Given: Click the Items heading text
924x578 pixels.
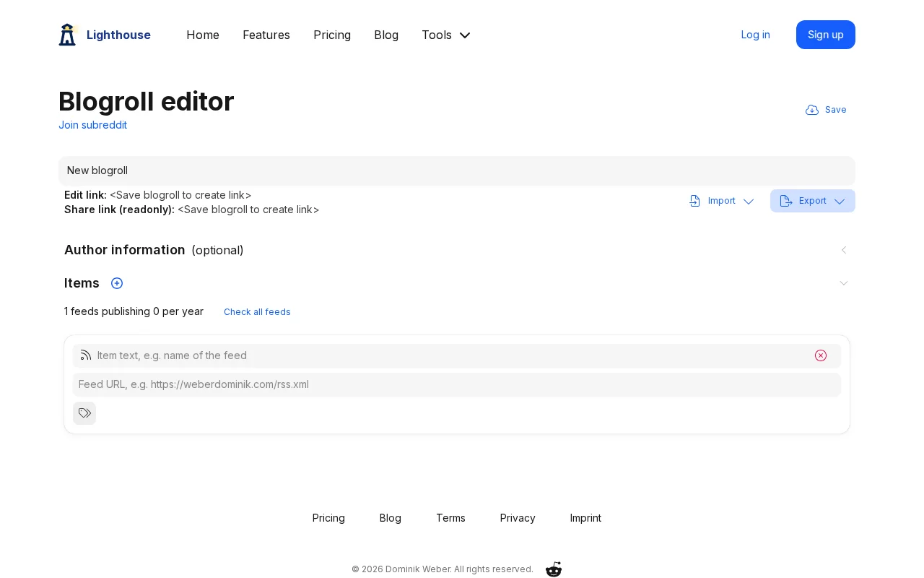Looking at the screenshot, I should point(82,283).
